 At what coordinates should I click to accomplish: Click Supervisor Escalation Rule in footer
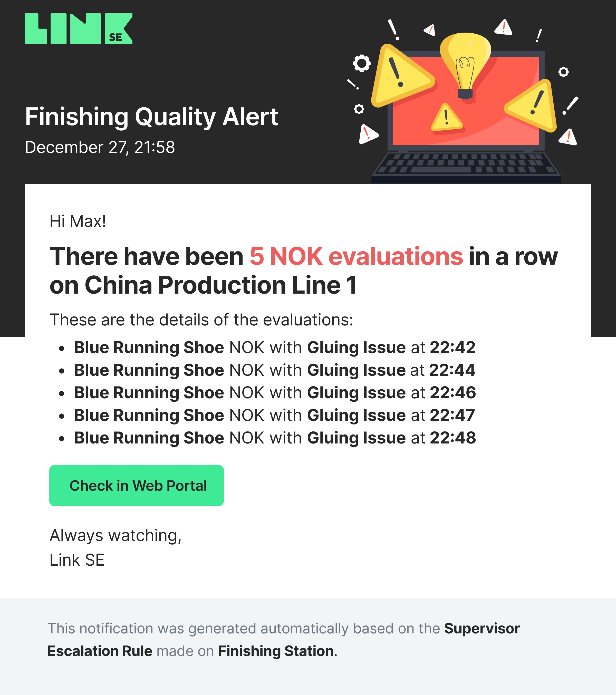click(284, 640)
